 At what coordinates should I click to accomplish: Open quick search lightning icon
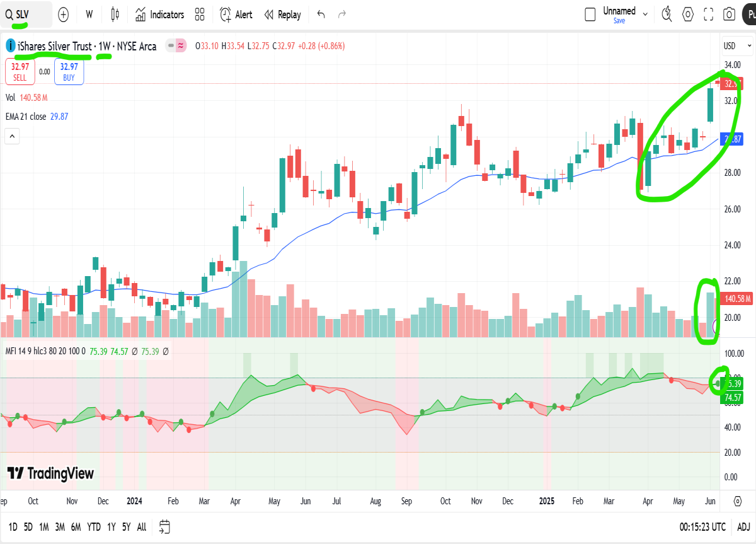(667, 14)
